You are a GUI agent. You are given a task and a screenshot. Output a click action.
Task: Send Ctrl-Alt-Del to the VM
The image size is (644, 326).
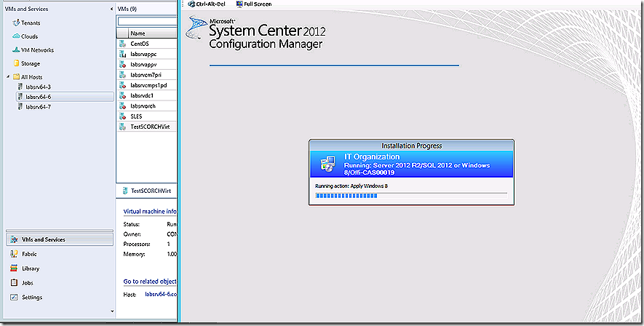[207, 4]
